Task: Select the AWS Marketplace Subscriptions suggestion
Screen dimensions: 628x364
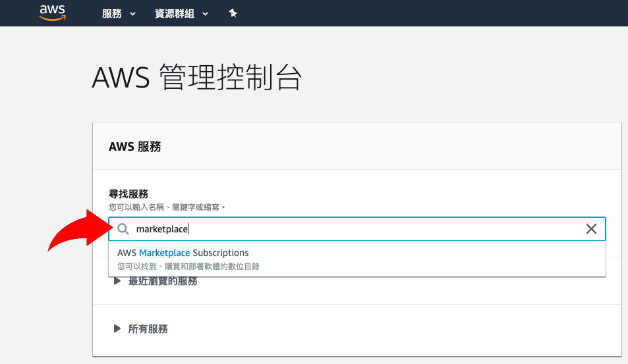Action: coord(357,259)
